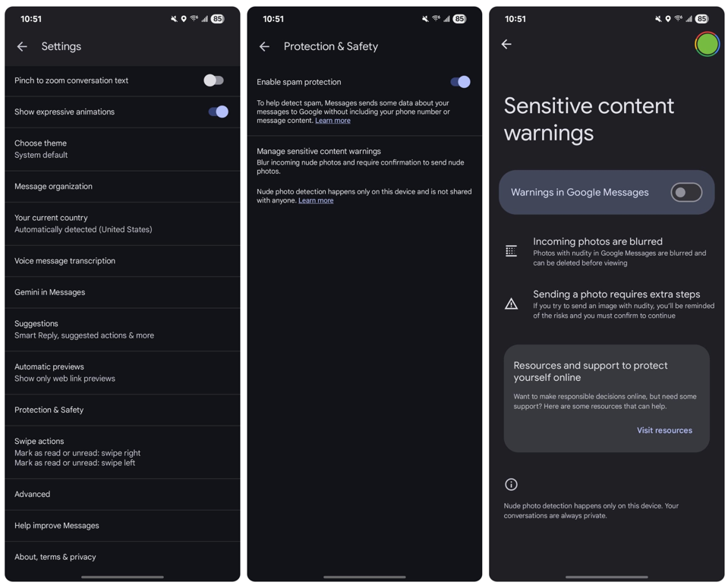Turn off Enable spam protection switch
728x585 pixels.
(460, 82)
